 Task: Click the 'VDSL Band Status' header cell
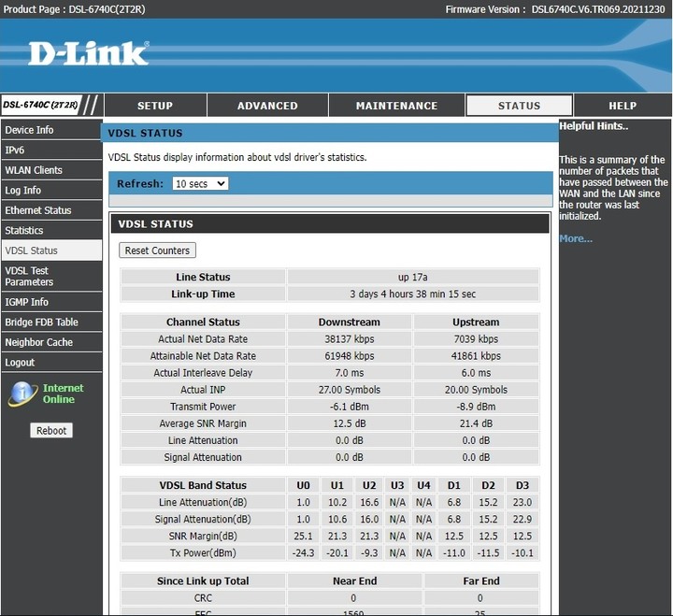[x=203, y=485]
